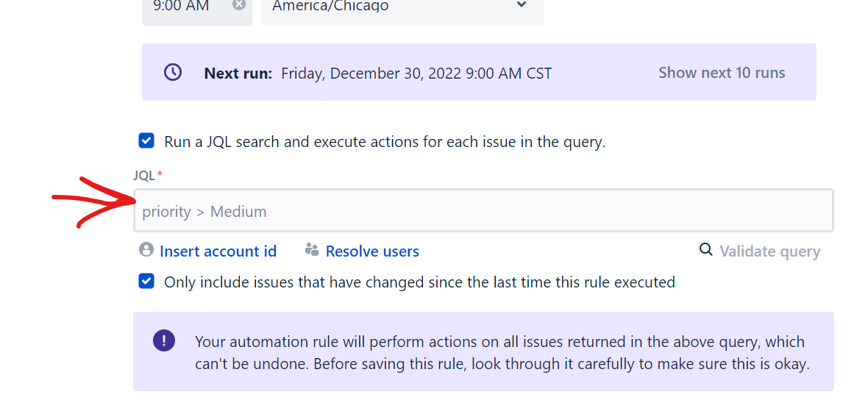This screenshot has width=868, height=411.
Task: Open the Resolve users link
Action: click(372, 251)
